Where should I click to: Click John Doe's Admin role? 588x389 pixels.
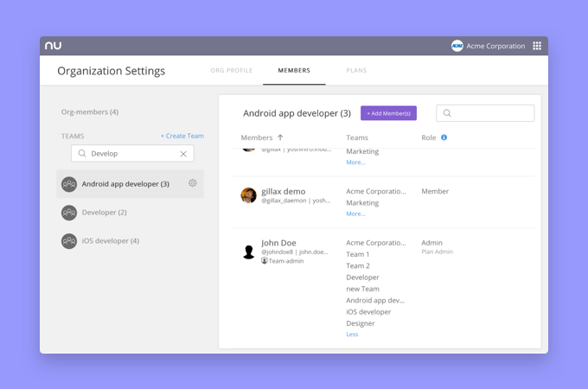[431, 243]
